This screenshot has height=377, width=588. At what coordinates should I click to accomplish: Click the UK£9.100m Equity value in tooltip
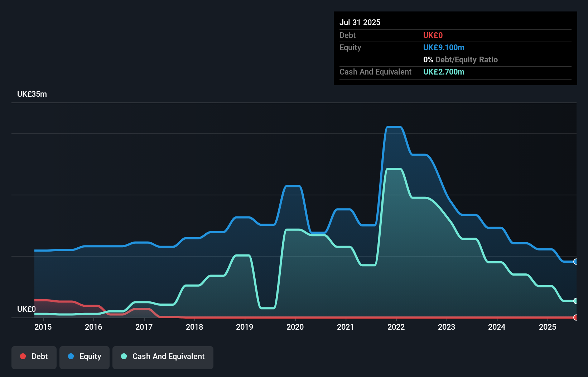coord(444,48)
